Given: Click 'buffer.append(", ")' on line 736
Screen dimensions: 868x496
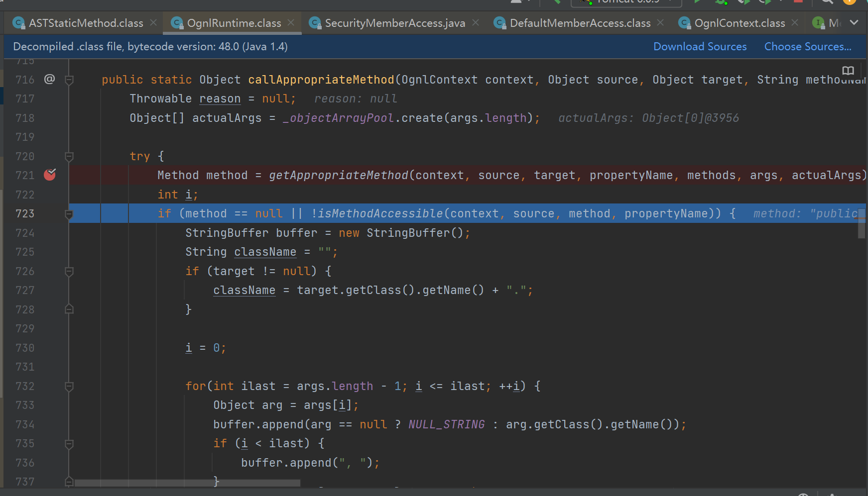Looking at the screenshot, I should tap(307, 463).
